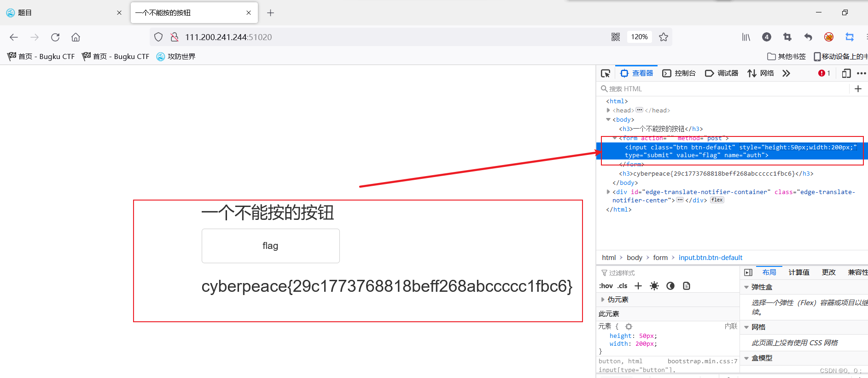Viewport: 868px width, 378px height.
Task: Open the orange blocker extension icon
Action: pos(829,37)
